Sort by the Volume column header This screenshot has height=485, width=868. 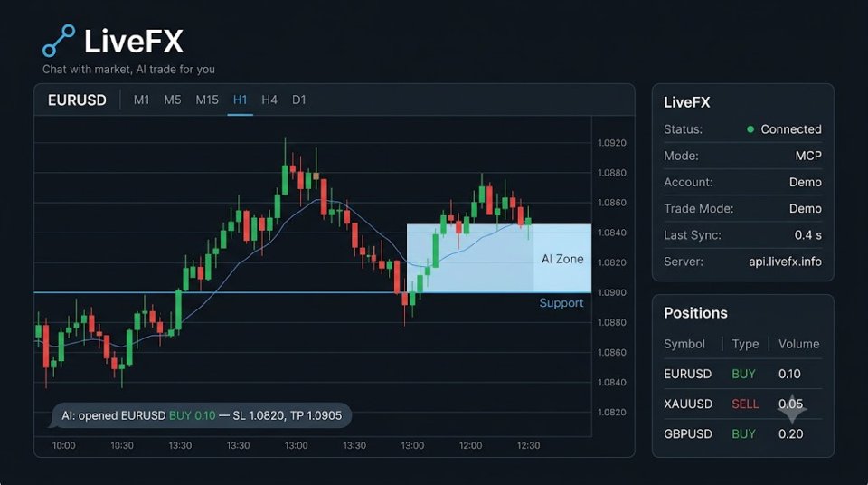point(798,344)
